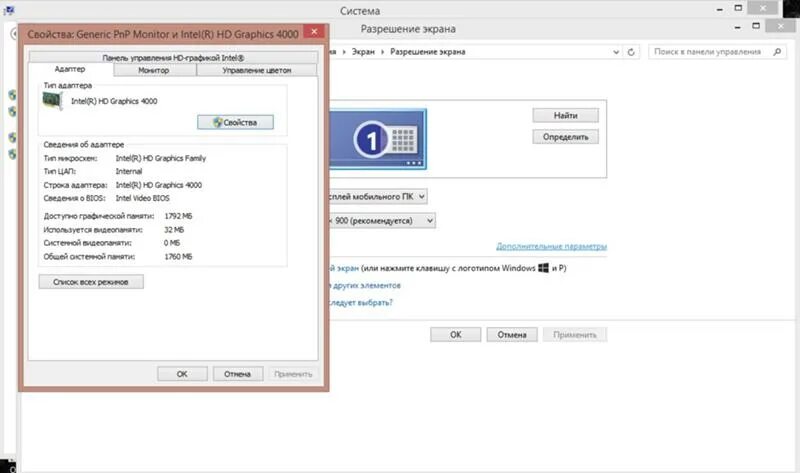
Task: Click the Найти button
Action: pyautogui.click(x=565, y=115)
